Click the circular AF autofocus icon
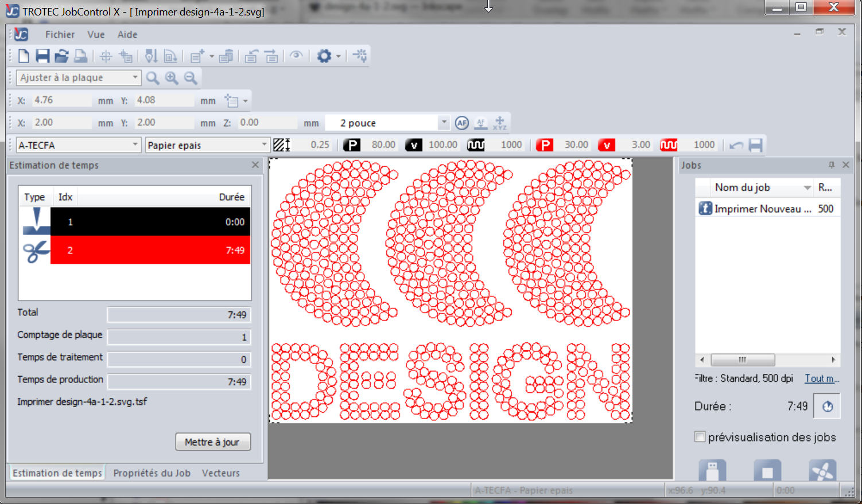 point(462,123)
